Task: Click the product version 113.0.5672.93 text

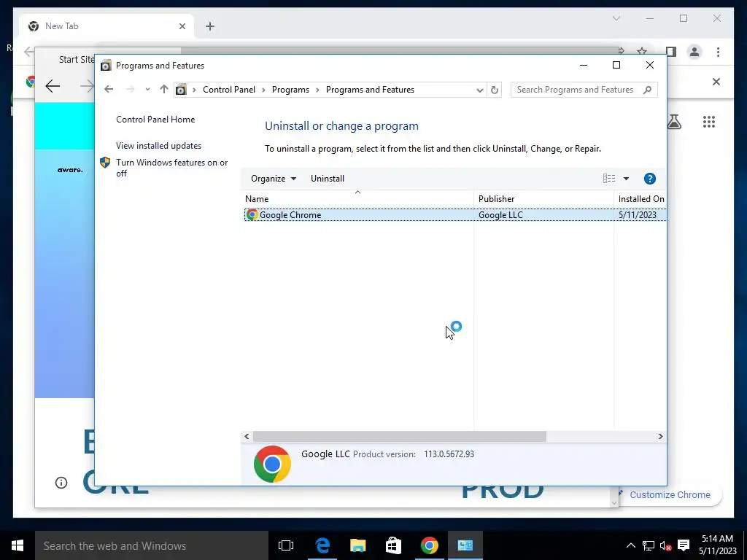Action: (x=449, y=454)
